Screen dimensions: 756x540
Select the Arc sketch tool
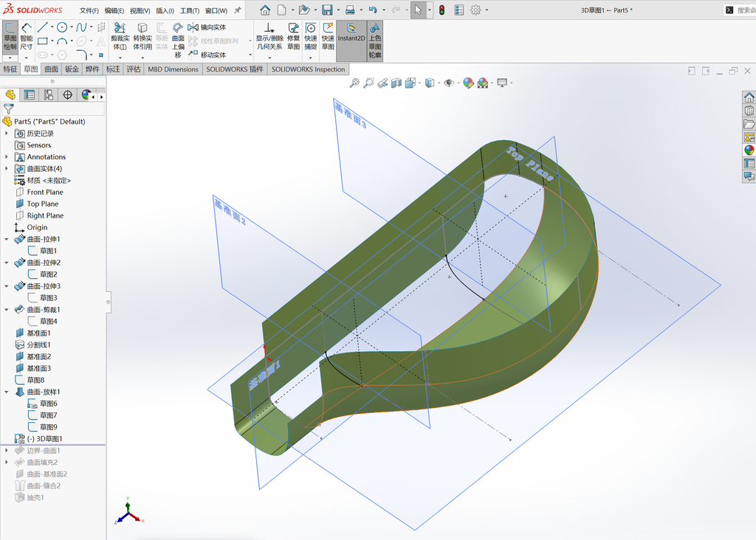click(x=62, y=41)
